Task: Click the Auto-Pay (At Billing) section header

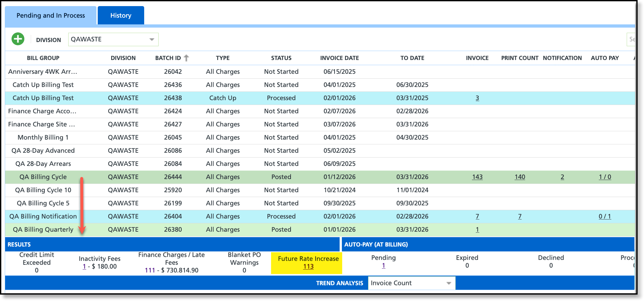Action: pyautogui.click(x=488, y=245)
